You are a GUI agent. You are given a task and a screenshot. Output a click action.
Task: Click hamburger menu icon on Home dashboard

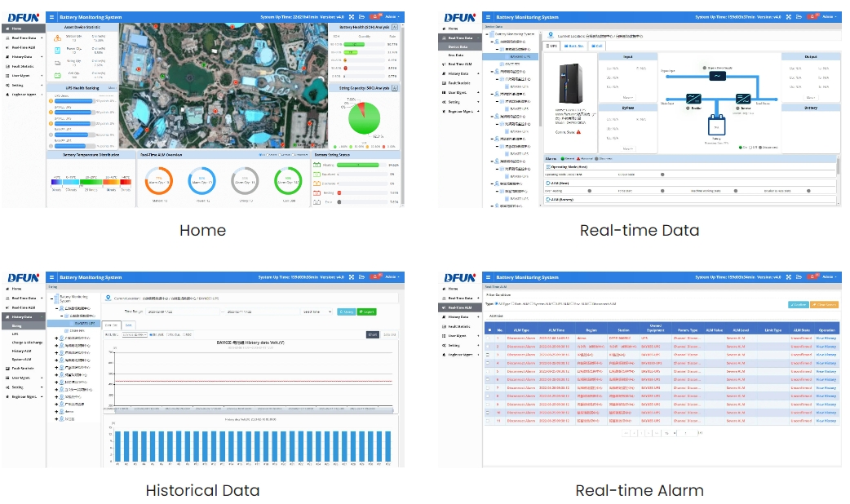point(52,16)
